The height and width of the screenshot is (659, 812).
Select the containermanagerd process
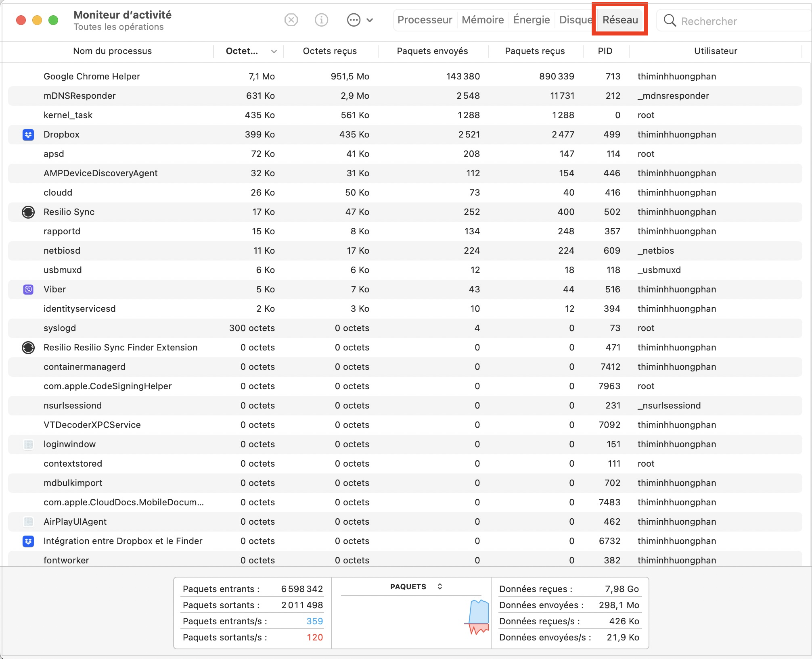405,367
